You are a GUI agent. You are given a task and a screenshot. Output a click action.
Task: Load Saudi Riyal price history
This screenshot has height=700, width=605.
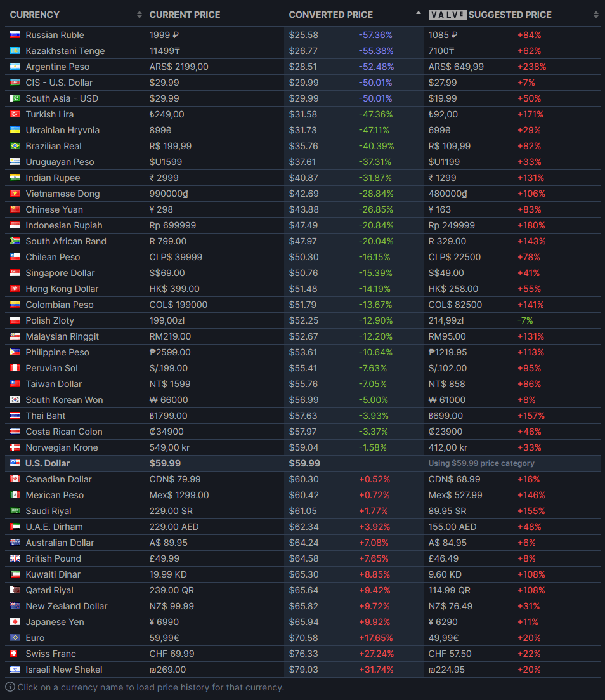49,511
